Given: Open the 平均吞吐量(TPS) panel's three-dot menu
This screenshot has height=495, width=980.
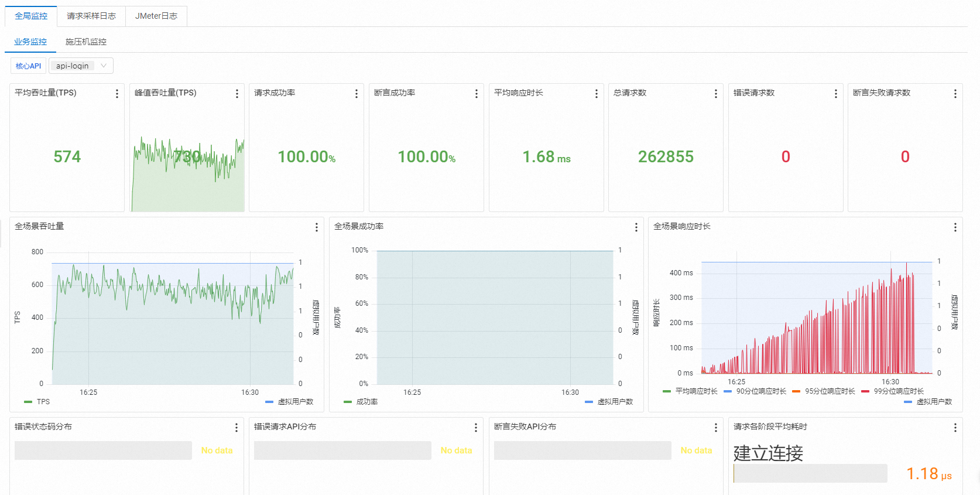Looking at the screenshot, I should point(117,94).
